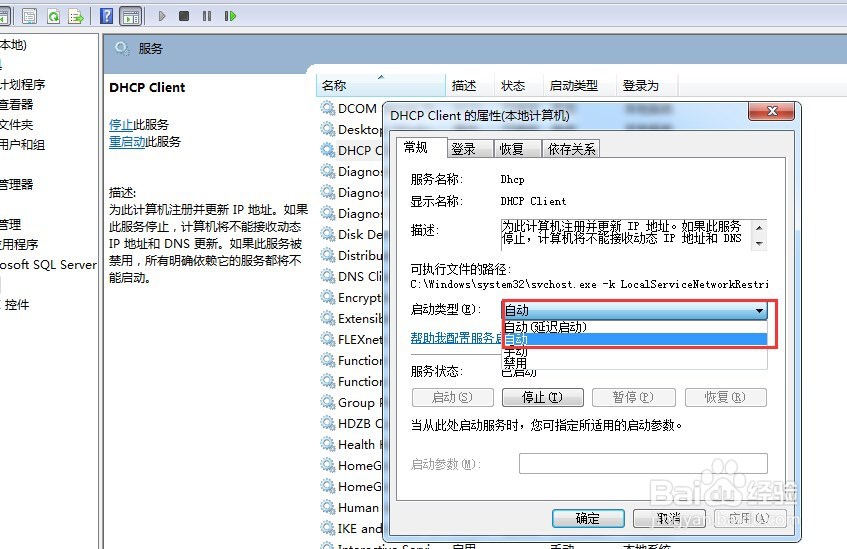Select 计划程序 item in left tree
The height and width of the screenshot is (549, 847).
coord(23,85)
